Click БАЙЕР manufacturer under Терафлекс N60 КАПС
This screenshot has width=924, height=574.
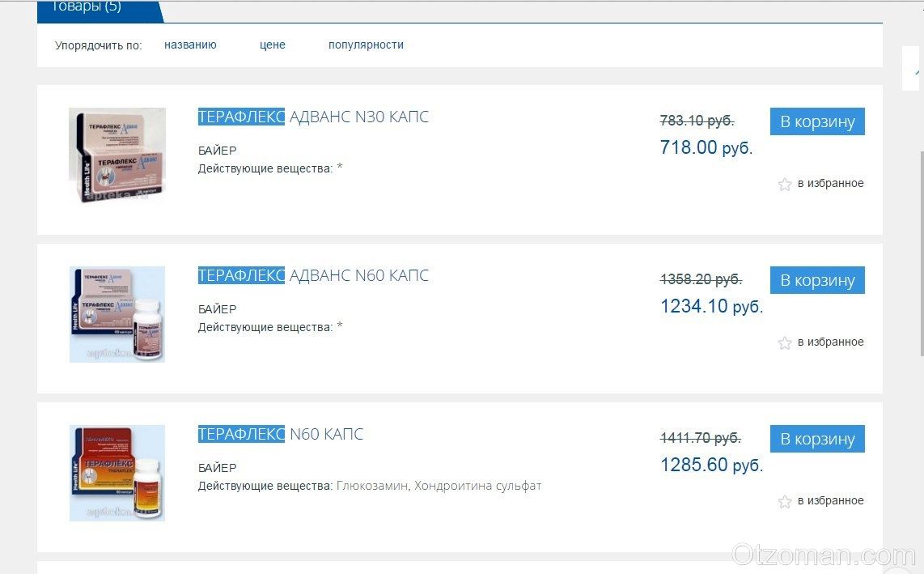pos(218,468)
